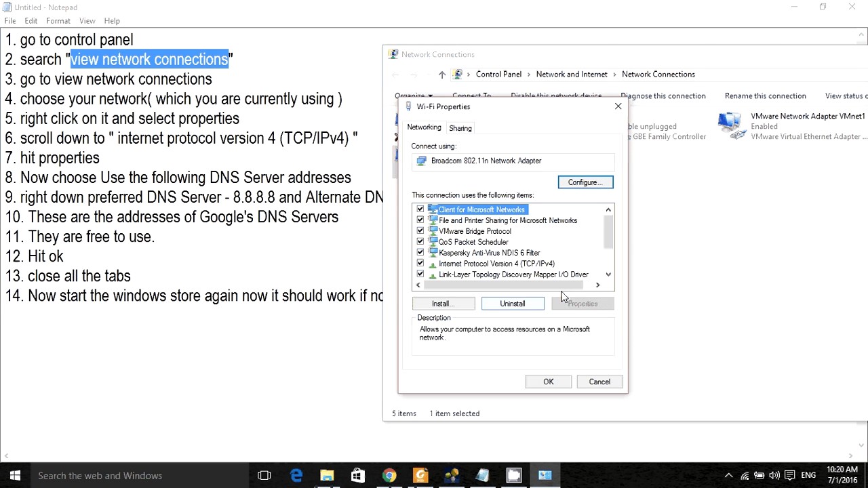Open Notepad Help menu
Screen dimensions: 868x488
pyautogui.click(x=112, y=21)
